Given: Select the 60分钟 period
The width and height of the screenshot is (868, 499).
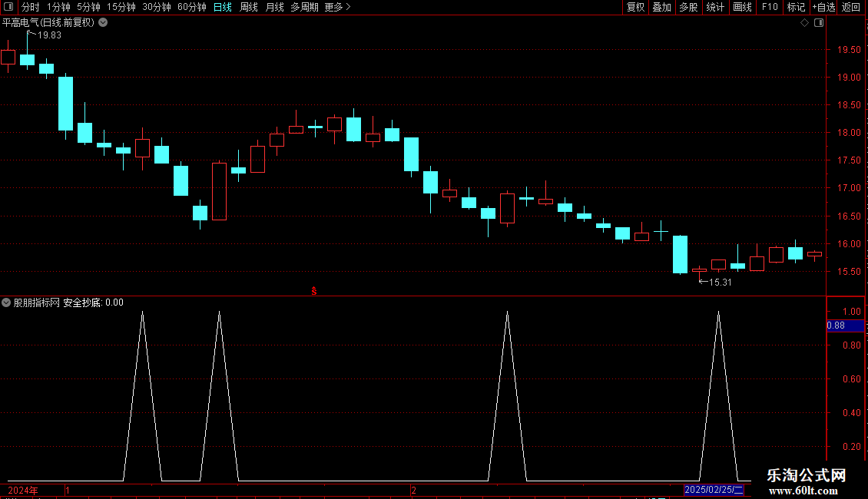Looking at the screenshot, I should point(191,7).
